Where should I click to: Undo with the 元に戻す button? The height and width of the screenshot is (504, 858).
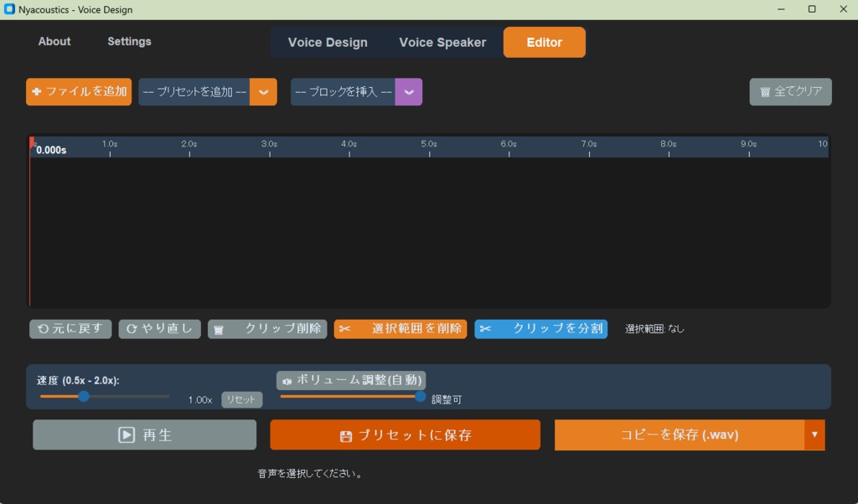coord(70,329)
